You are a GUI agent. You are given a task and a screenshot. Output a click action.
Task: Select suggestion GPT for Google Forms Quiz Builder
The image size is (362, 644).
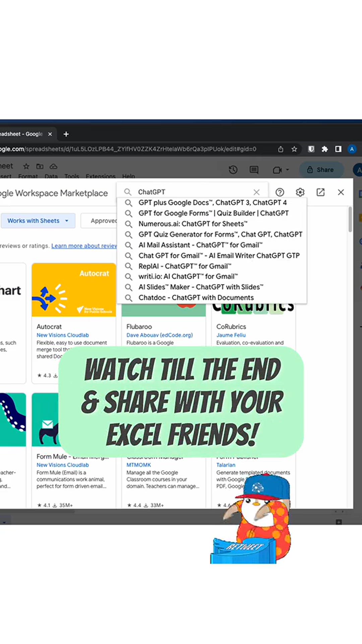[212, 213]
